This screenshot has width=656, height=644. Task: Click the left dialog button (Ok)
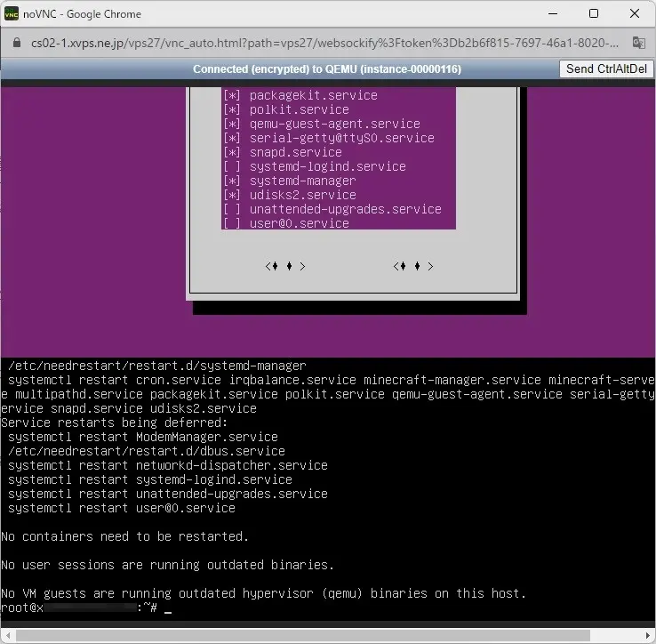285,266
